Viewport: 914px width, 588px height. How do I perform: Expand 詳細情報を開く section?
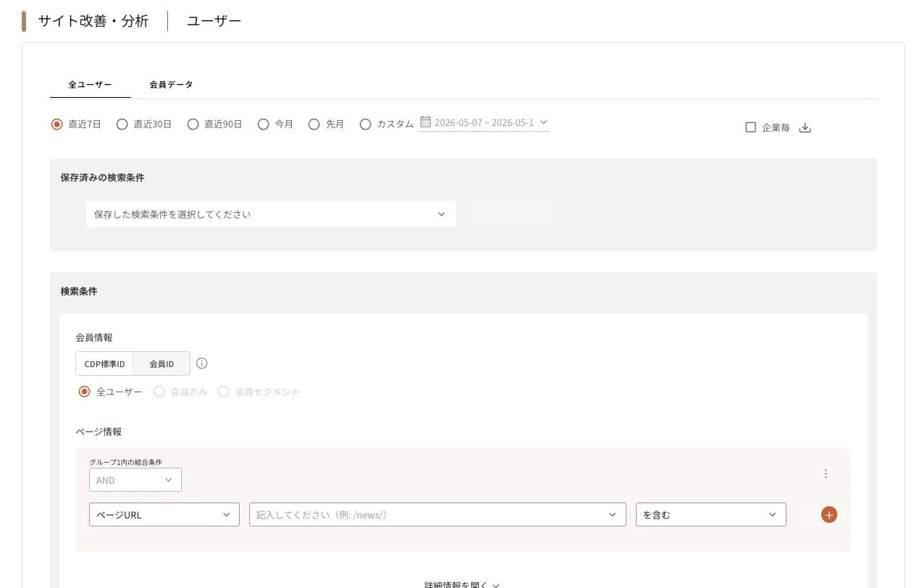462,584
